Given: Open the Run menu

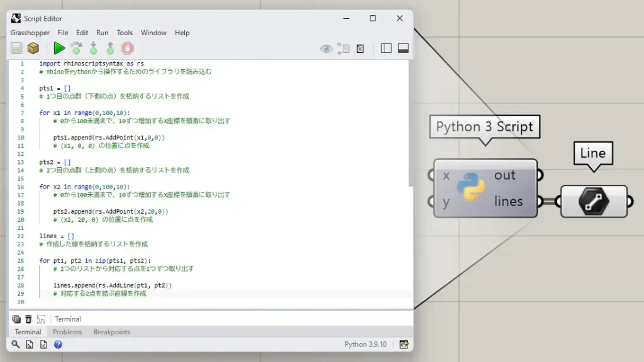Looking at the screenshot, I should [x=102, y=33].
